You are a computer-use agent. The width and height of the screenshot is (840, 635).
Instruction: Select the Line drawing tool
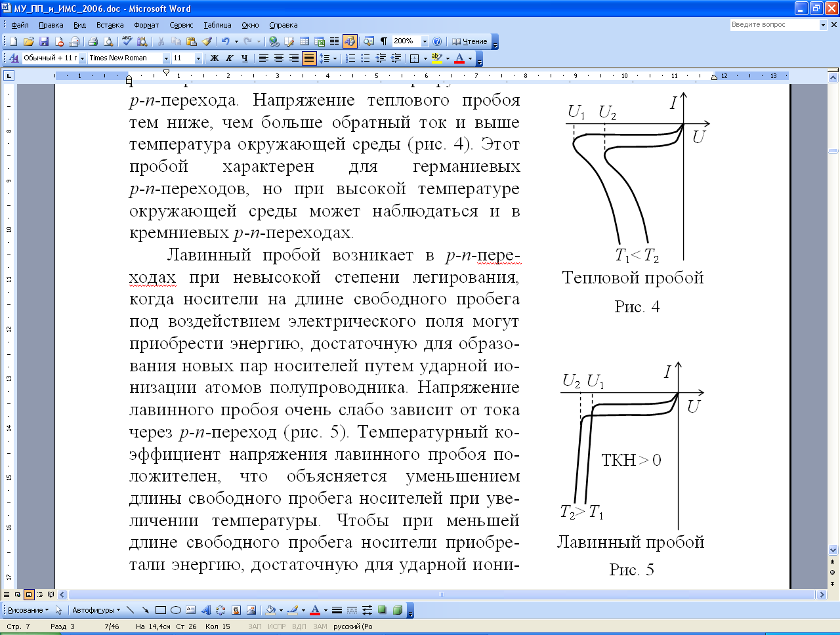[x=130, y=610]
